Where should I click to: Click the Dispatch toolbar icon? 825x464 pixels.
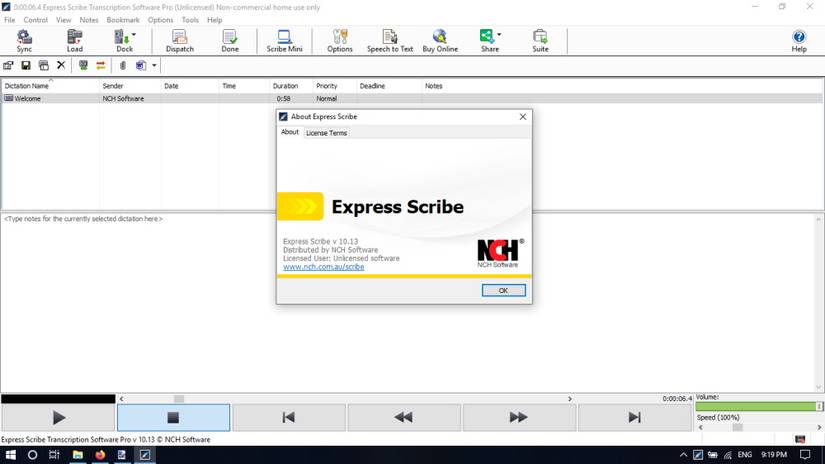click(179, 41)
